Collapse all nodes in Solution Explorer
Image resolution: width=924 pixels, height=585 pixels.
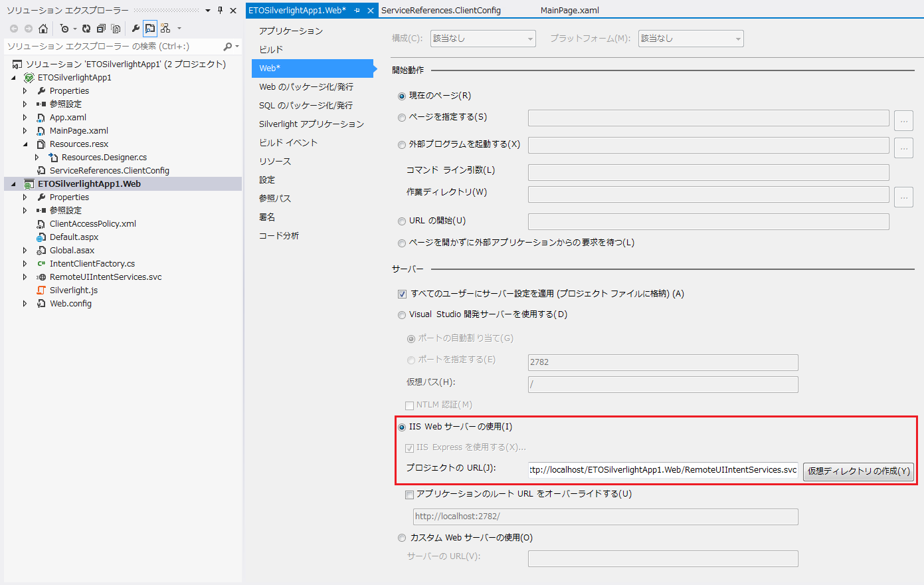tap(101, 29)
